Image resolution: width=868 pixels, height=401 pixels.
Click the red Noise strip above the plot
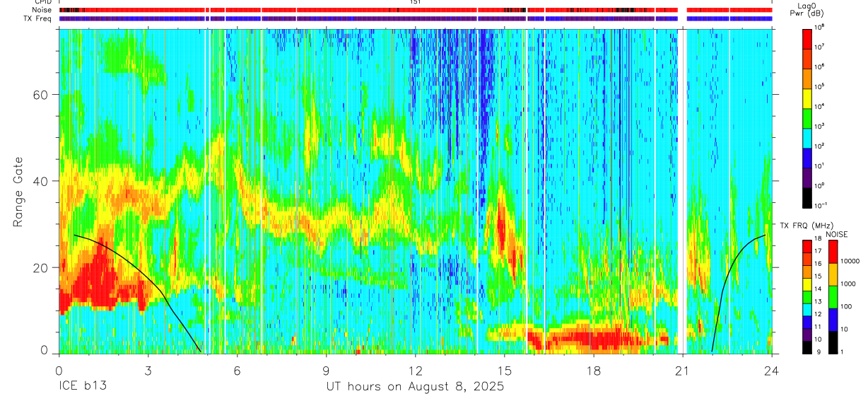[x=416, y=11]
